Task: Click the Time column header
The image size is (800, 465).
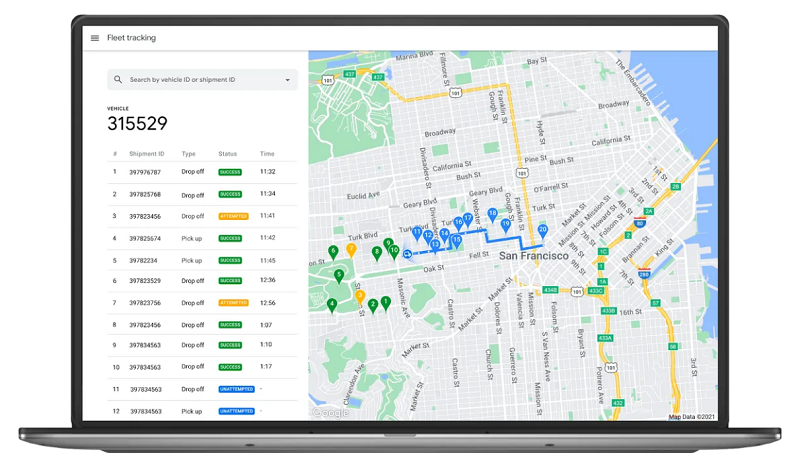Action: (267, 154)
